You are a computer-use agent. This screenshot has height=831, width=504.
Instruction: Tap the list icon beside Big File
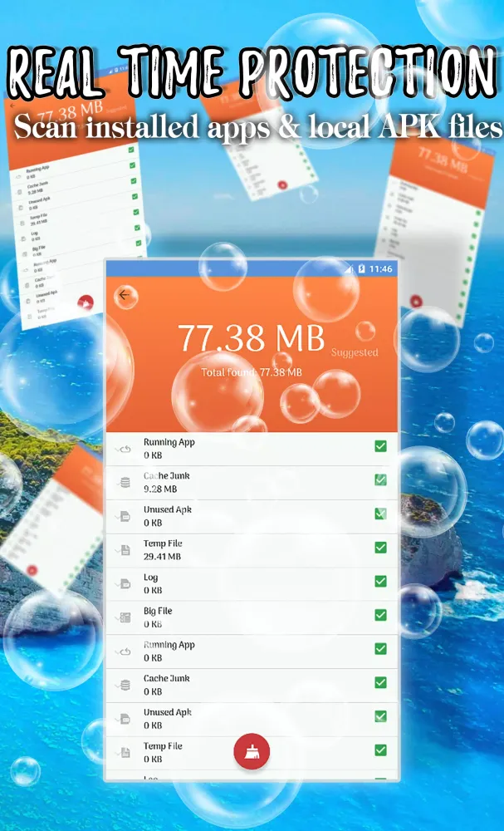[x=125, y=617]
